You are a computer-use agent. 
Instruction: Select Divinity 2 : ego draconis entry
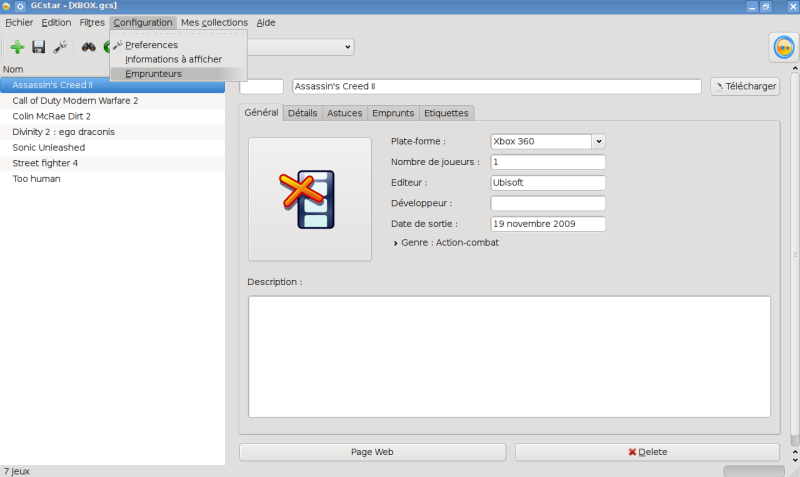point(112,132)
